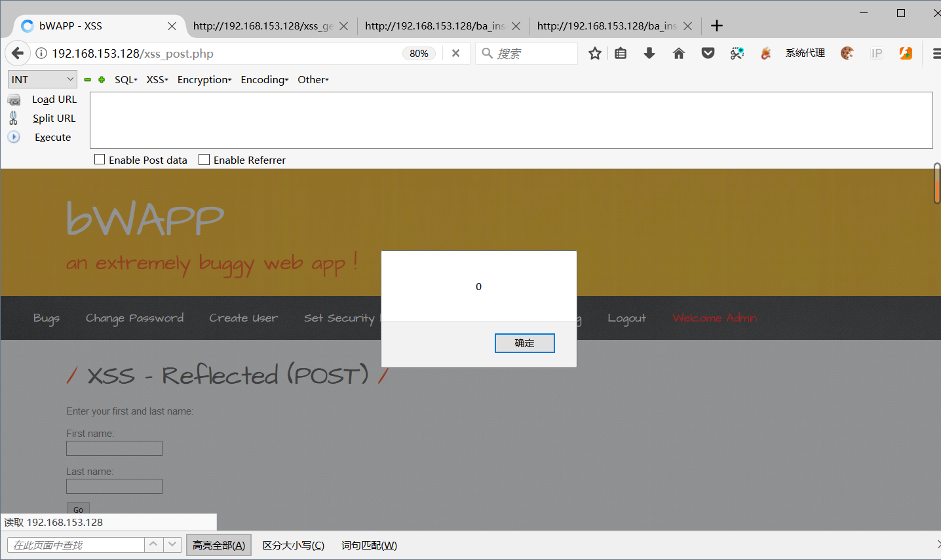Screen dimensions: 941x560
Task: Toggle 词句匹配 whole words
Action: 369,545
